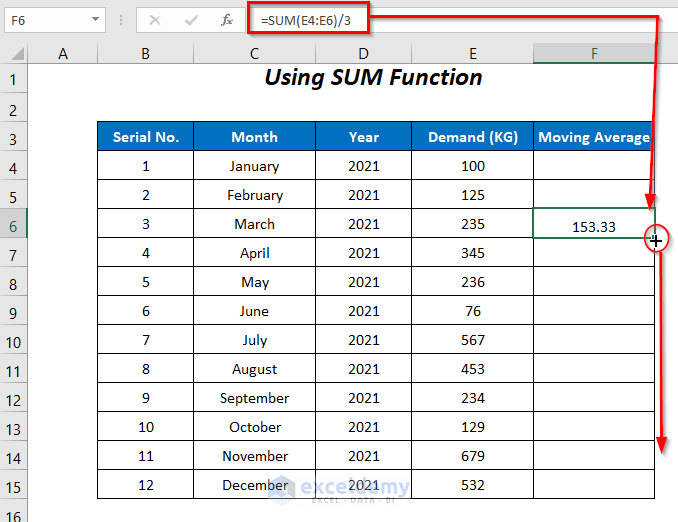Select the 'January' cell
The height and width of the screenshot is (522, 678).
click(254, 166)
